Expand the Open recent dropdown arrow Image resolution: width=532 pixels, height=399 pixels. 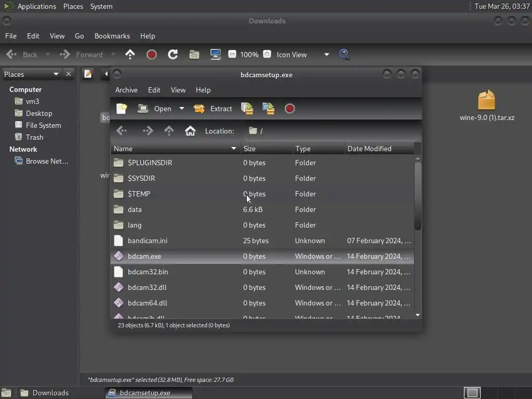[182, 109]
